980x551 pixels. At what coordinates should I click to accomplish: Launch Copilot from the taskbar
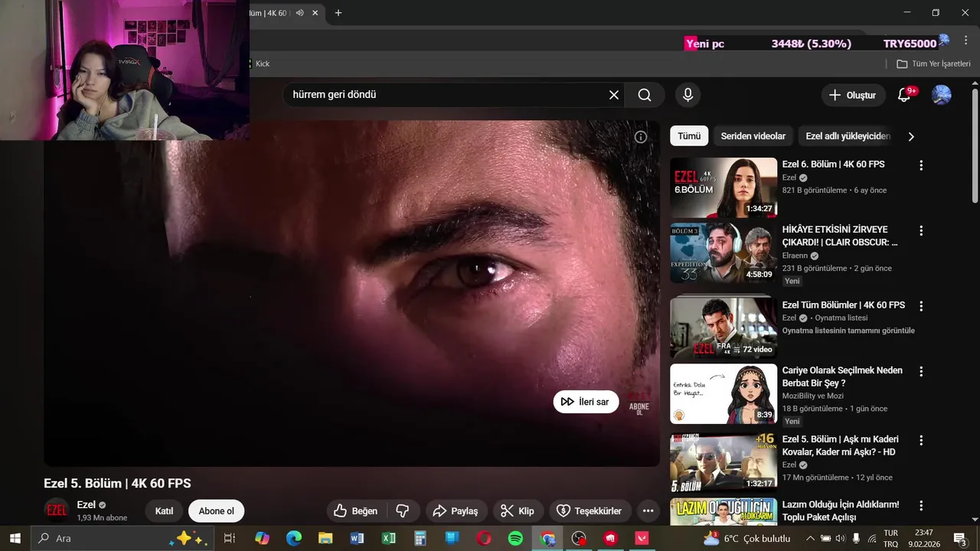coord(262,538)
